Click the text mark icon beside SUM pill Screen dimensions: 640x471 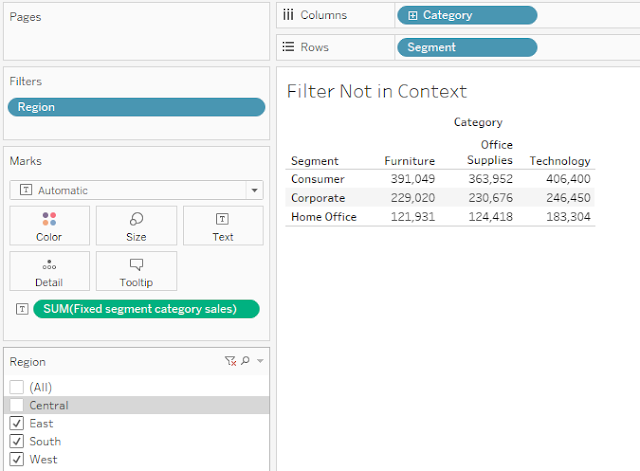click(22, 309)
